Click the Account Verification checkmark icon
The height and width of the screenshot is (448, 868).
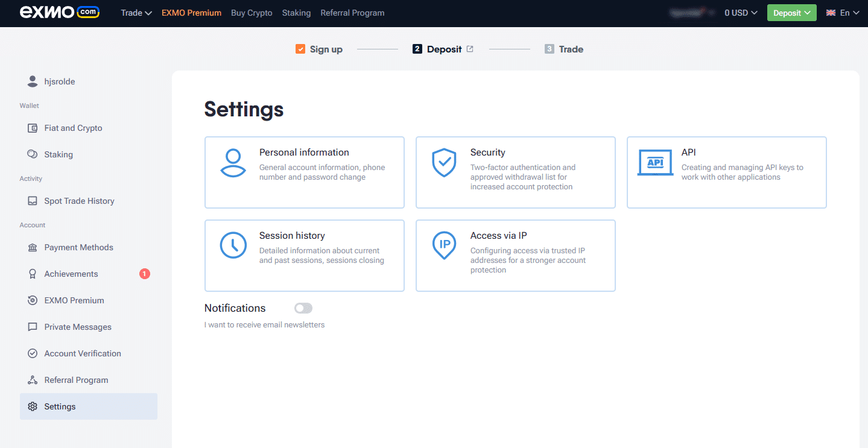[x=33, y=353]
